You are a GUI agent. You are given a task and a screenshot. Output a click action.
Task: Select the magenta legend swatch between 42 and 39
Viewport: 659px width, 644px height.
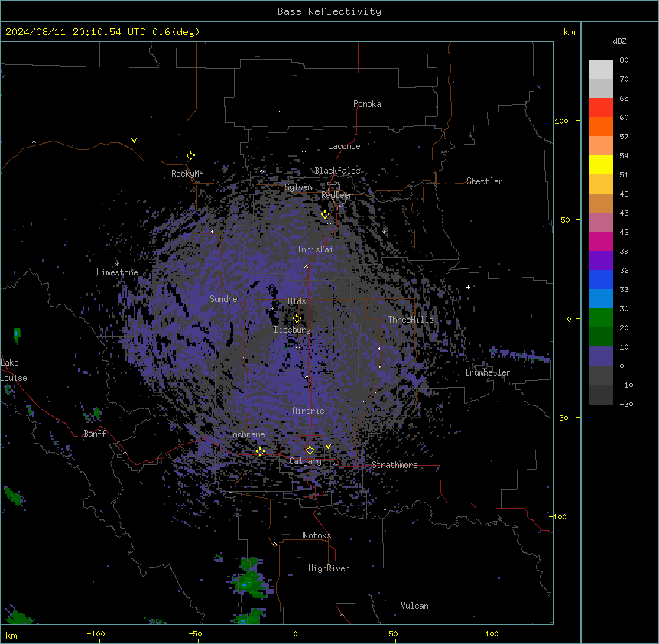[x=601, y=241]
